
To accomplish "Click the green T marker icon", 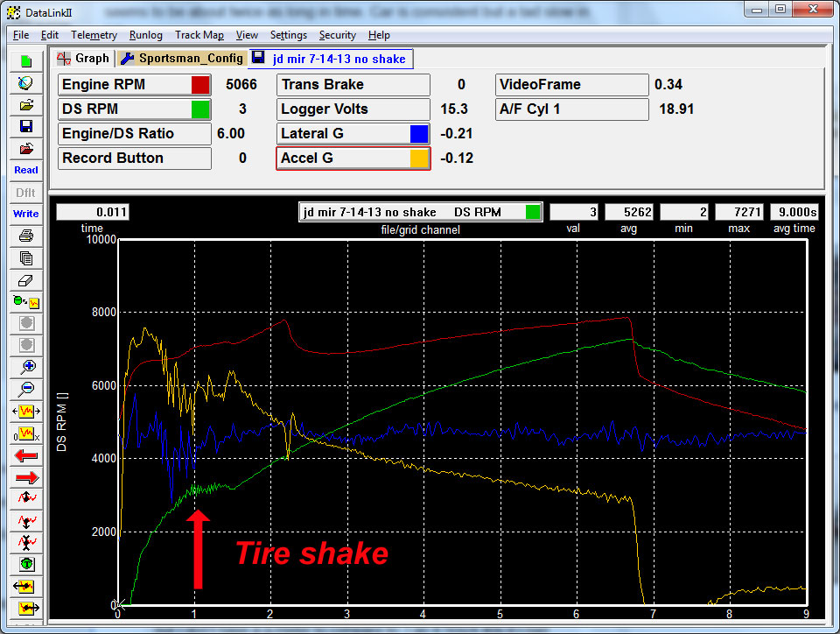I will [x=26, y=563].
